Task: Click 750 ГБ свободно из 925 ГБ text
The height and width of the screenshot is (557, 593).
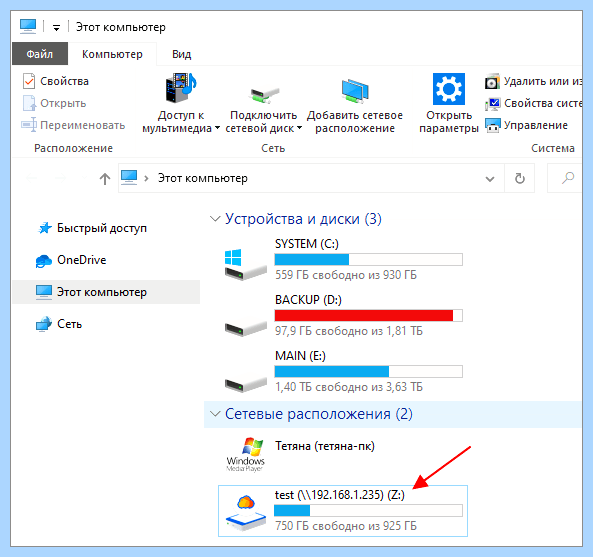Action: tap(346, 526)
